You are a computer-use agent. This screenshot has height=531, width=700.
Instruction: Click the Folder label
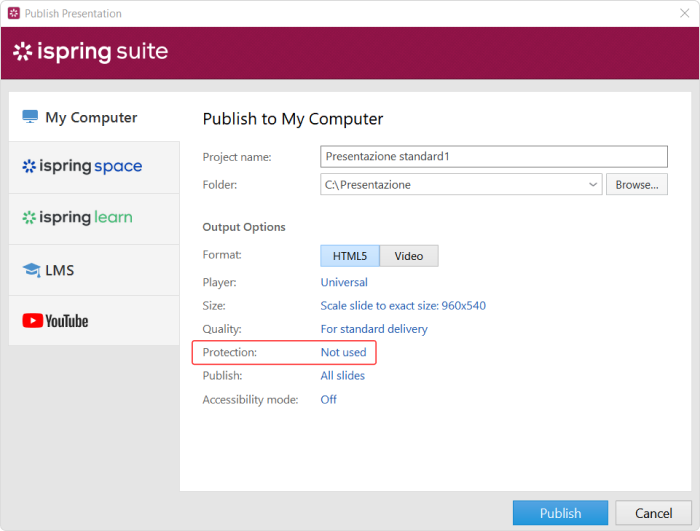220,185
